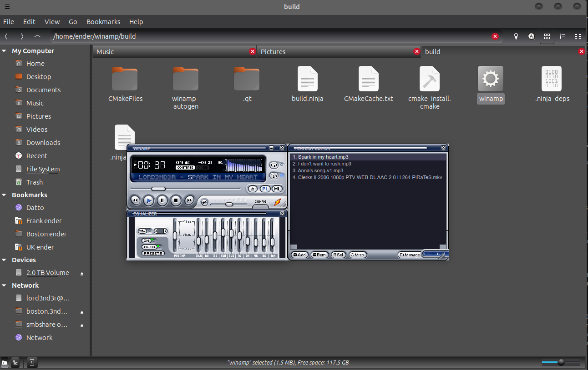Toggle shuffle mode in Winamp
Screen dimensions: 588x370
pos(274,175)
